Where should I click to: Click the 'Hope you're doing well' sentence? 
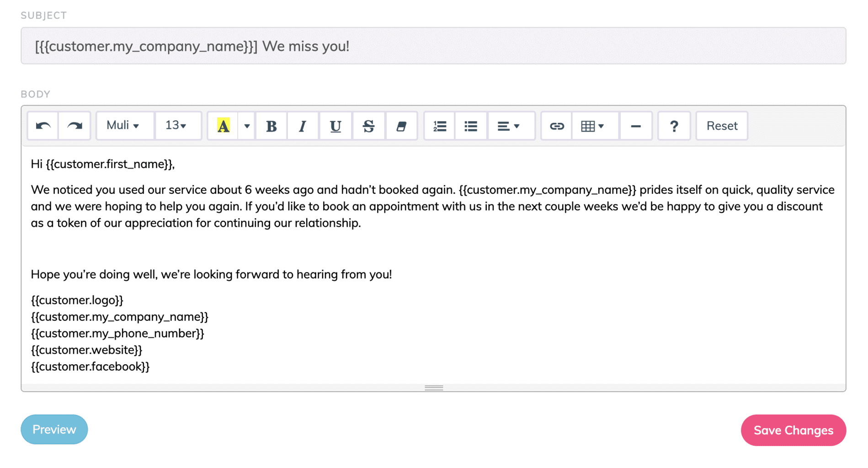[x=211, y=274]
